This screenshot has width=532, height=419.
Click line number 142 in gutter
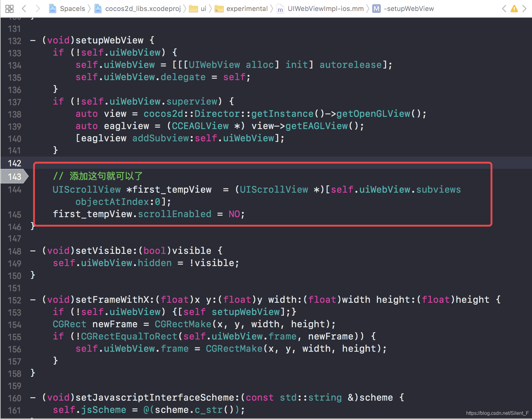point(14,163)
